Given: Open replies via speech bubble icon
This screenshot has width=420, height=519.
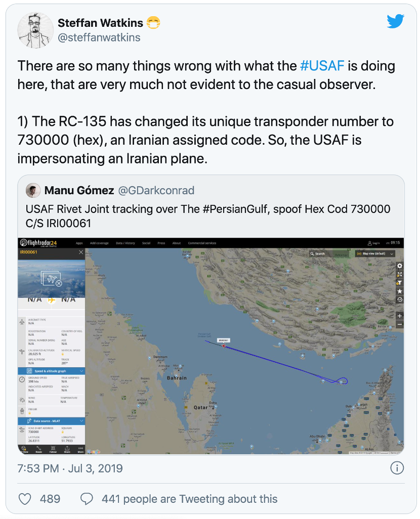Looking at the screenshot, I should click(87, 499).
